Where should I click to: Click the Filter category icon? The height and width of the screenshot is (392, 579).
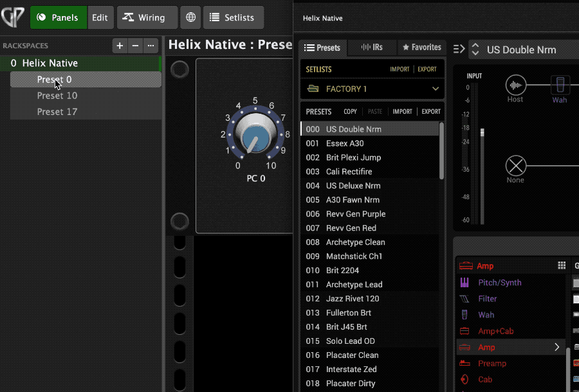tap(464, 298)
